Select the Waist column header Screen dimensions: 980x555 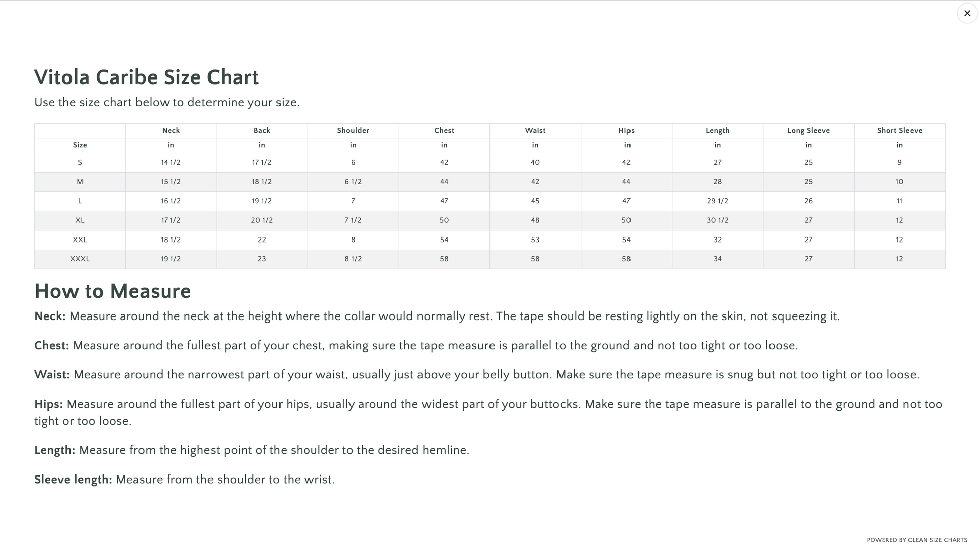coord(535,130)
